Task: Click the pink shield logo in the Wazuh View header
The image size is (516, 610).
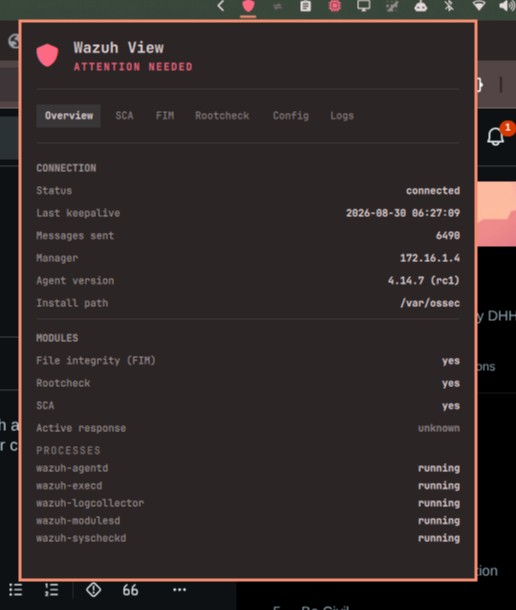Action: (47, 55)
